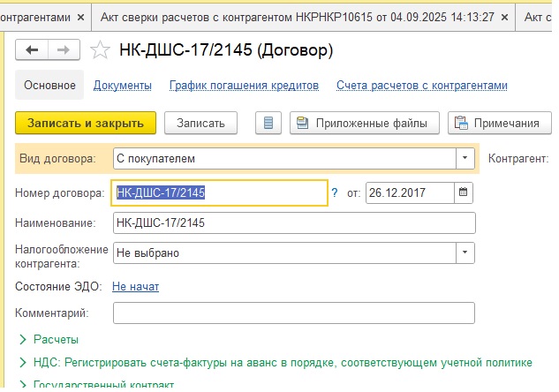
Task: Expand the Расчеты section
Action: click(x=49, y=340)
